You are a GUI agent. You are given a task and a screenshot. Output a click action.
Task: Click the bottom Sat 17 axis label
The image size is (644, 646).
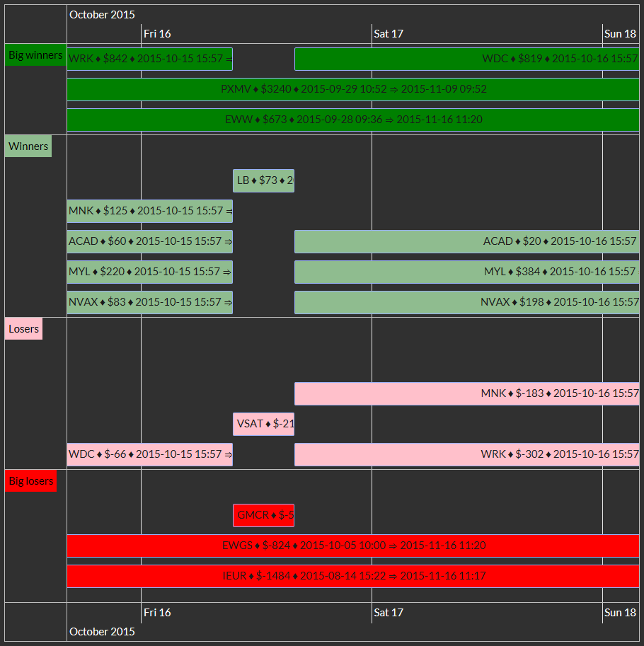click(x=388, y=613)
